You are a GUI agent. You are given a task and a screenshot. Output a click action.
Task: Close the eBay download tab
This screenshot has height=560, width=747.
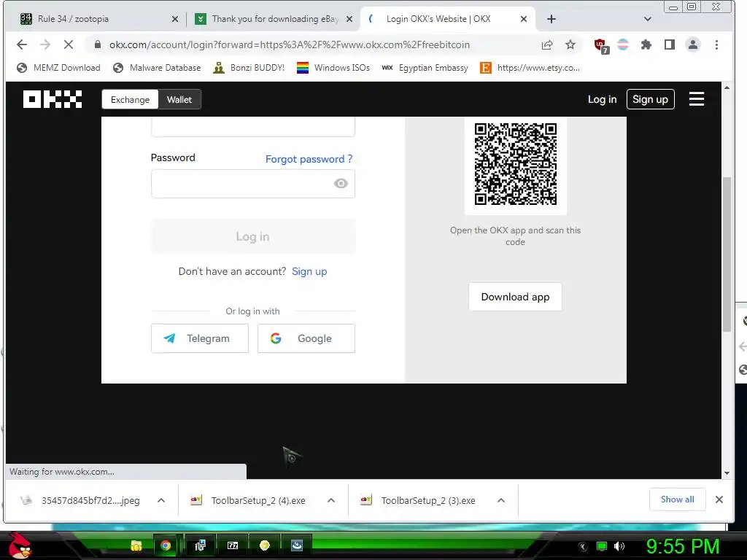pos(349,19)
